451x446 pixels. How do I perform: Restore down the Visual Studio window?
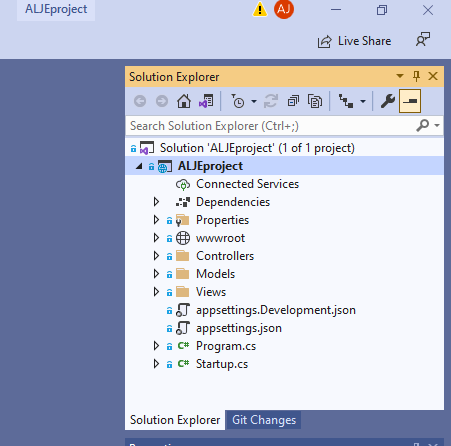coord(382,10)
